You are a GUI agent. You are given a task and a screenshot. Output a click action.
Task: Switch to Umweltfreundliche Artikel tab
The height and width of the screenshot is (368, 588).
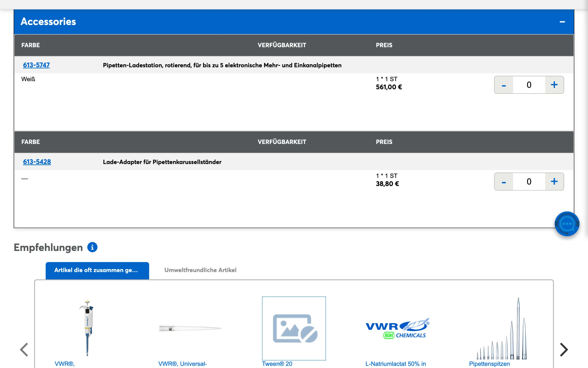click(x=200, y=270)
